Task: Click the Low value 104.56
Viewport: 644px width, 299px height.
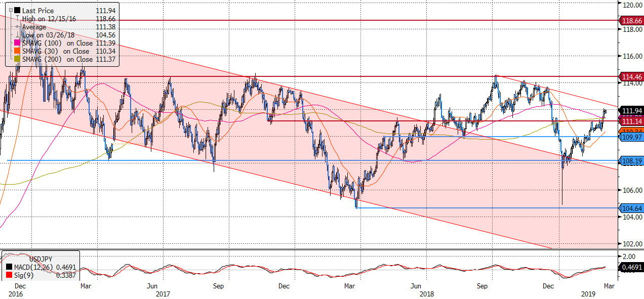Action: 105,35
